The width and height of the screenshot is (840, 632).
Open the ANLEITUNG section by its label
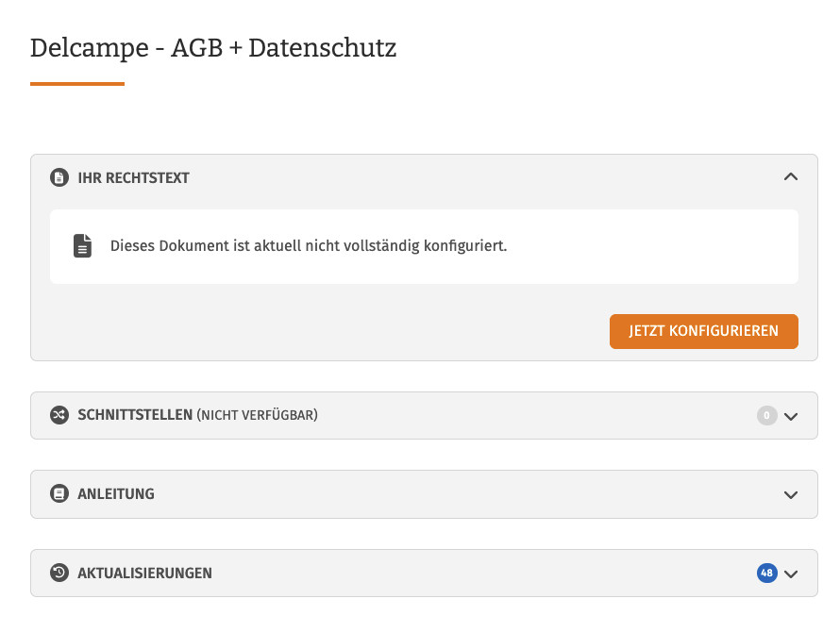click(115, 494)
